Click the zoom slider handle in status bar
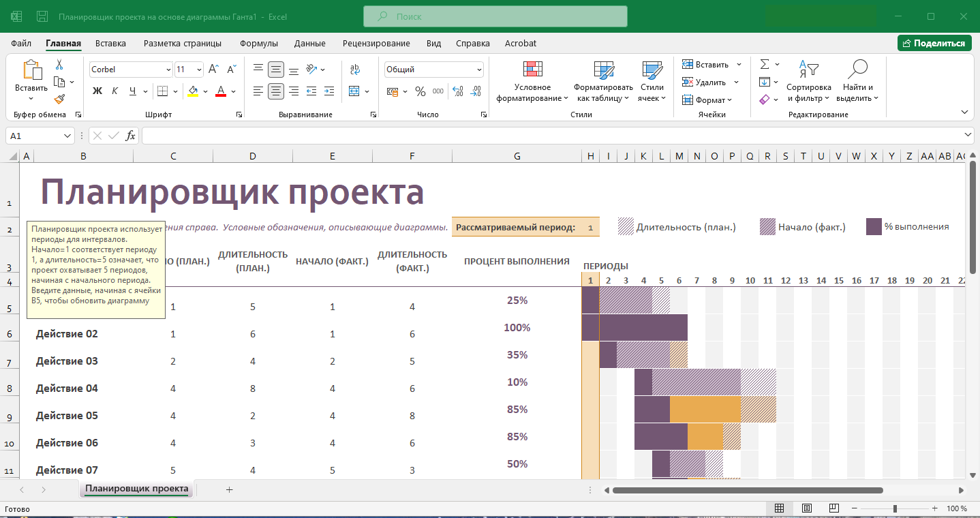 click(895, 508)
